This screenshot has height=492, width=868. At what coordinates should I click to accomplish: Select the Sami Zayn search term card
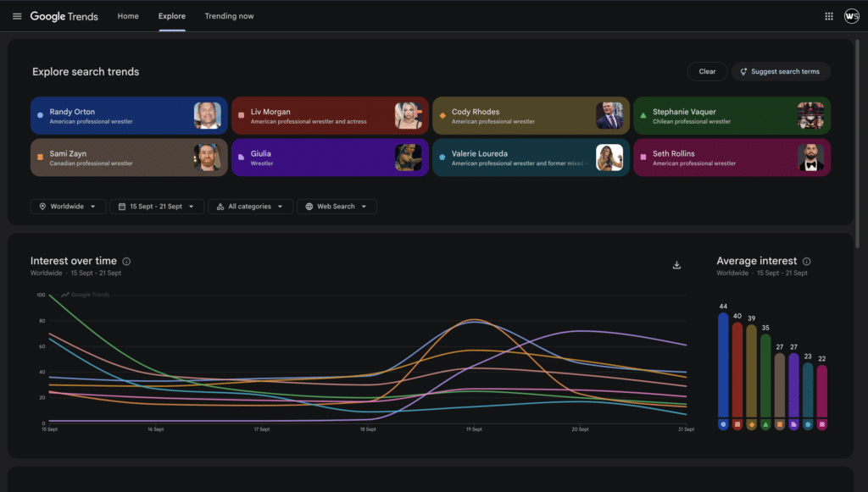[x=129, y=158]
